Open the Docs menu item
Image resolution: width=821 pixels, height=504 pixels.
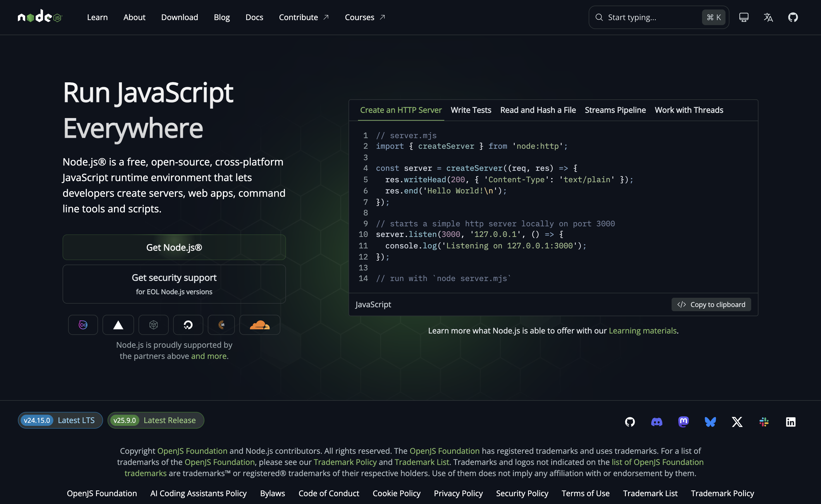[254, 17]
